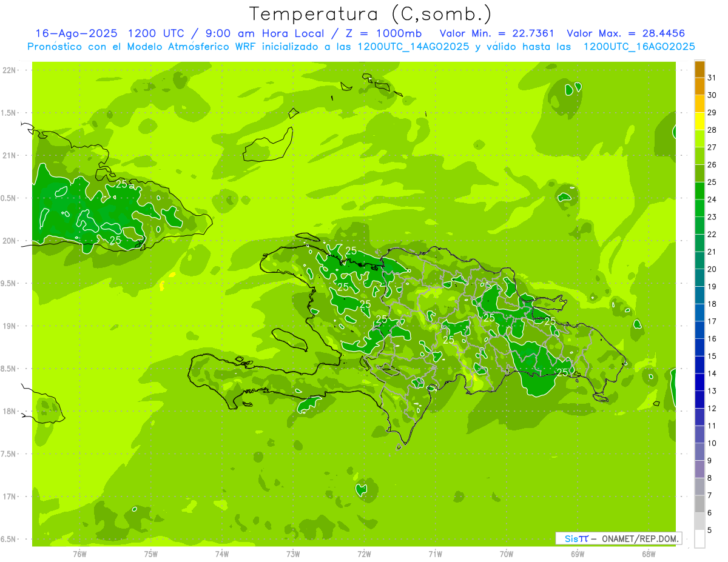Click the gray band between 6 and 7
Screen dimensions: 728x562
tap(699, 504)
